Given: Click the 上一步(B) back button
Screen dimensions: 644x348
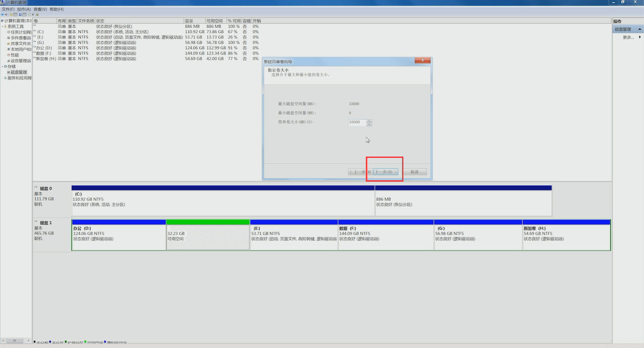Looking at the screenshot, I should pyautogui.click(x=360, y=172).
